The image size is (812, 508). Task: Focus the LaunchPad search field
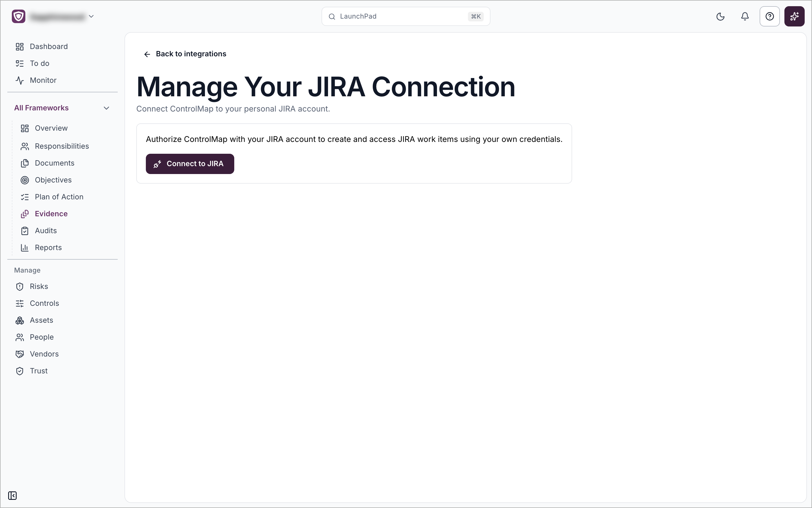405,16
